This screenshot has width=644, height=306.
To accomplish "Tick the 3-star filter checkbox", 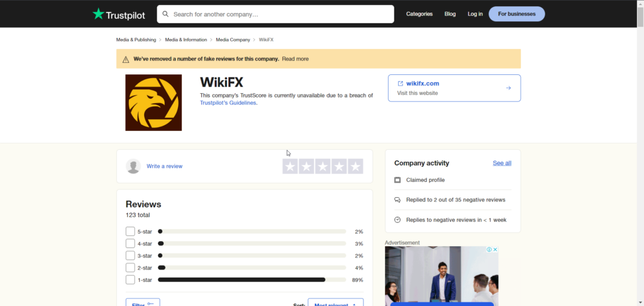I will pyautogui.click(x=130, y=256).
